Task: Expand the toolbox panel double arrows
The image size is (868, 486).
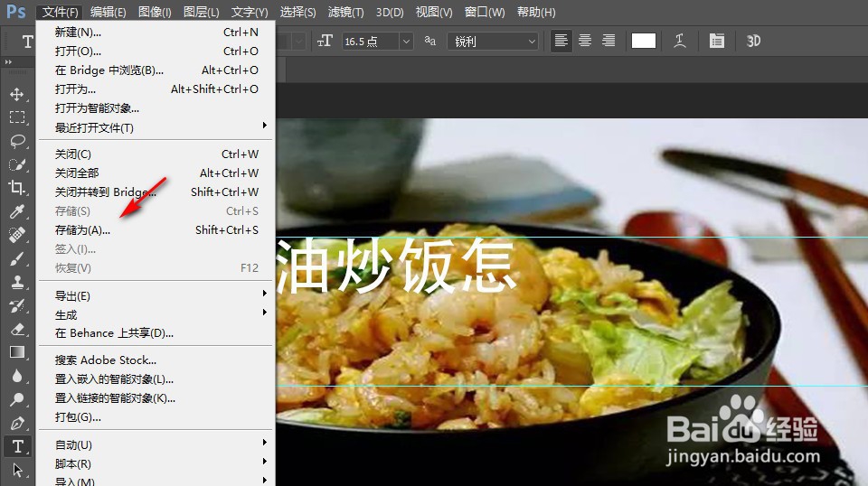Action: click(8, 62)
